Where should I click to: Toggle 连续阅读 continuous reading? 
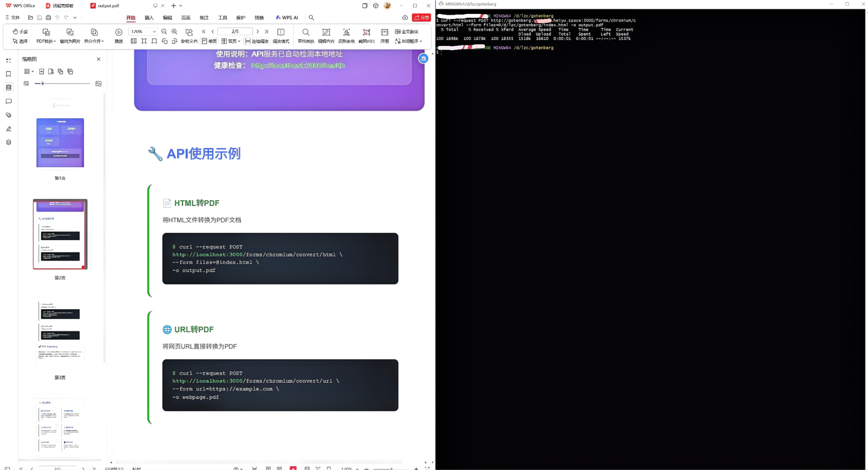pyautogui.click(x=257, y=41)
